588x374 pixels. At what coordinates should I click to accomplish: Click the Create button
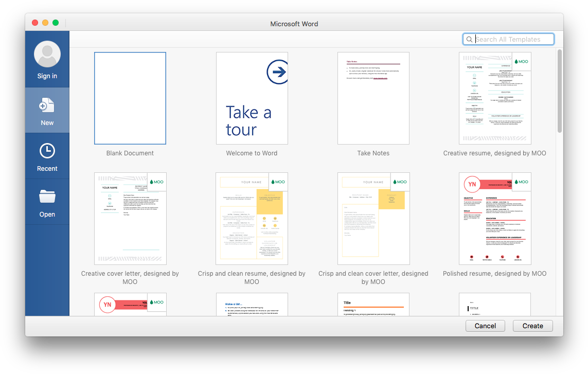point(532,326)
